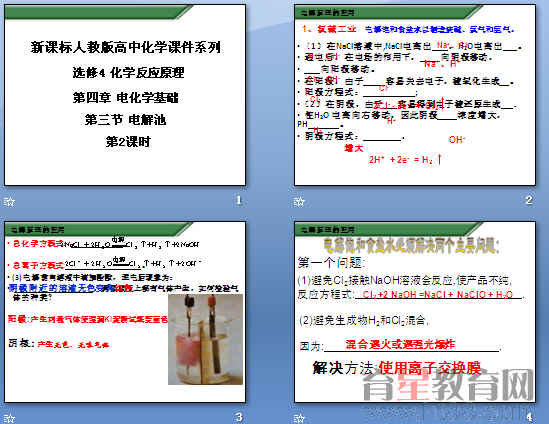Screen dimensions: 549x424
Task: Click slide number 3 label
Action: coord(239,417)
